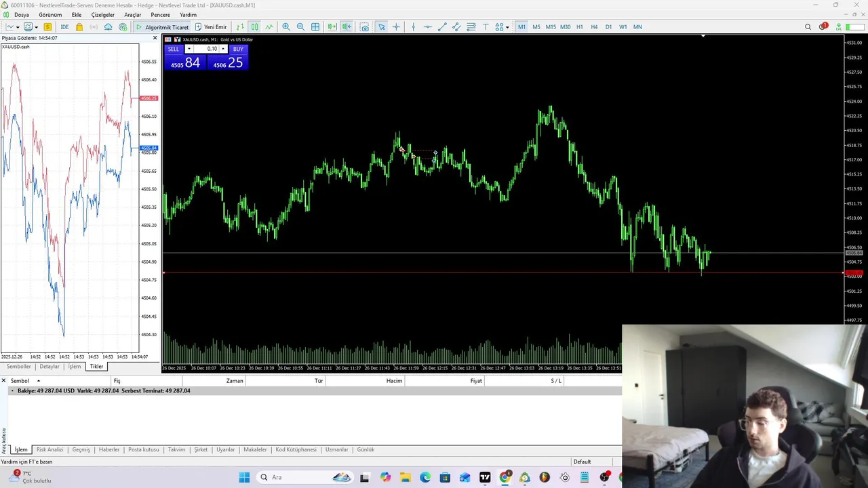
Task: Open the Semboller tab in Market Watch
Action: tap(19, 367)
